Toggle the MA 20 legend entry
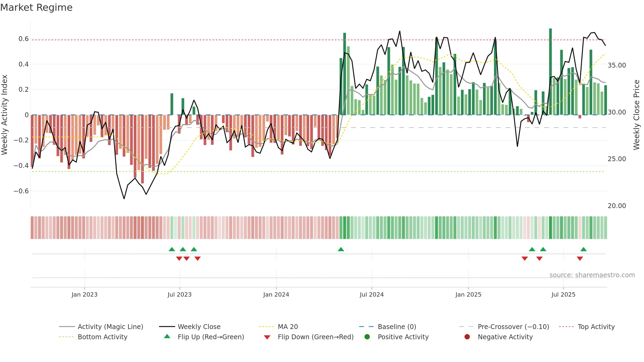This screenshot has height=362, width=644. point(278,327)
